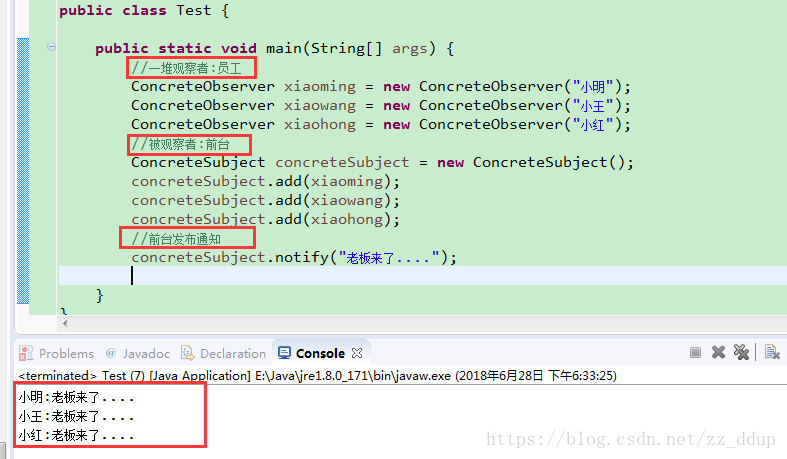Click the editor horizontal scroll left arrow
This screenshot has height=459, width=787.
click(65, 324)
